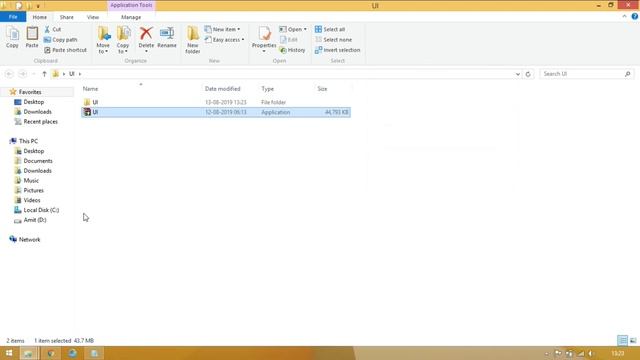Open Amit (D:) drive
This screenshot has width=640, height=360.
(35, 220)
